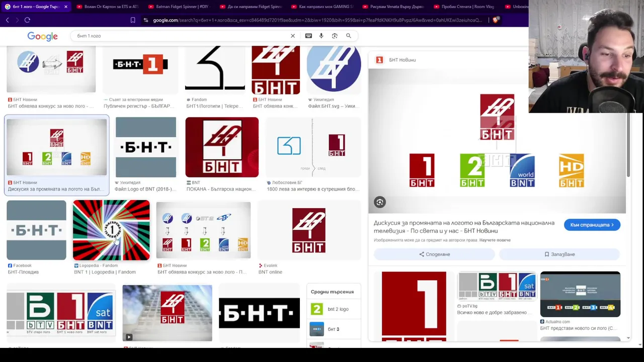Open the Дискусия за промяната preview title link

pyautogui.click(x=464, y=227)
